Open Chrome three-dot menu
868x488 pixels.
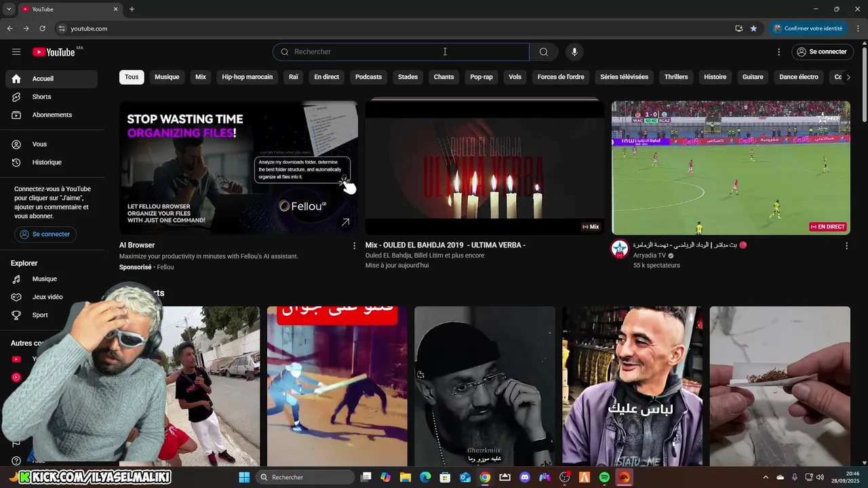click(859, 28)
